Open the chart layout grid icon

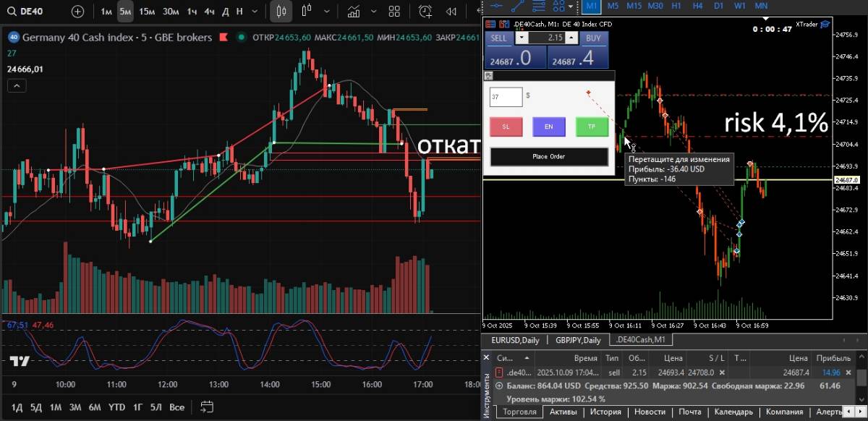[x=394, y=12]
